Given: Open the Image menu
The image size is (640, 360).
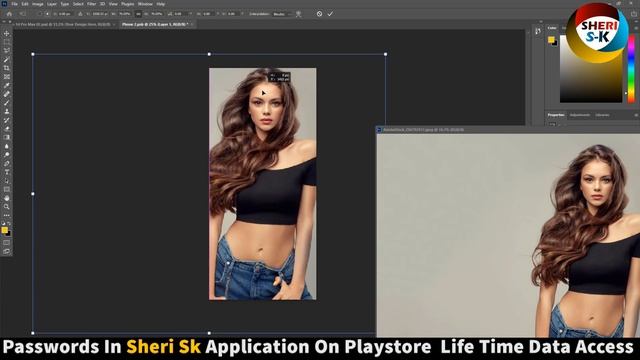Looking at the screenshot, I should pos(38,4).
